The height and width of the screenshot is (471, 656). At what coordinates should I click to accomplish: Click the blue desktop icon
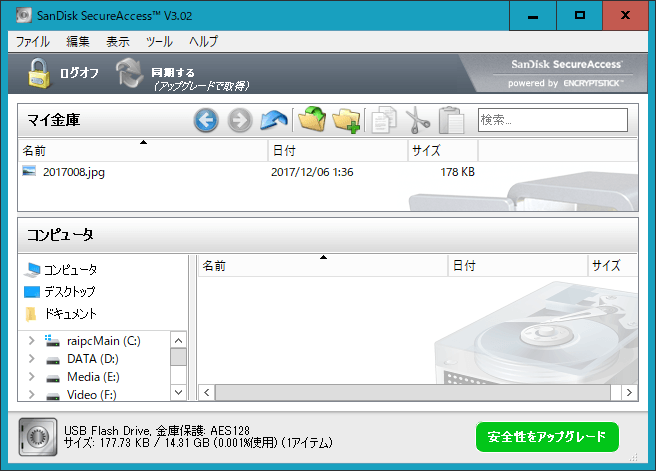pos(32,292)
